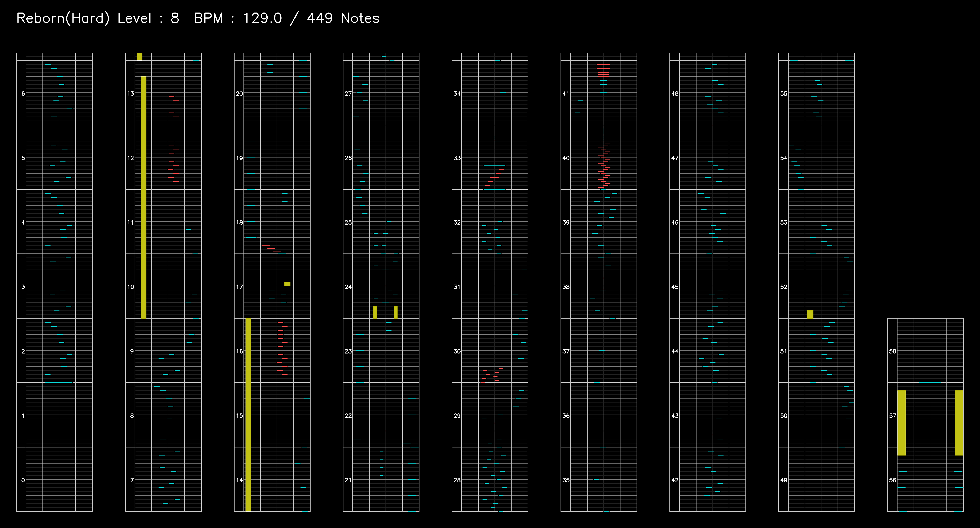Click measure number 42
980x528 pixels.
click(x=675, y=480)
